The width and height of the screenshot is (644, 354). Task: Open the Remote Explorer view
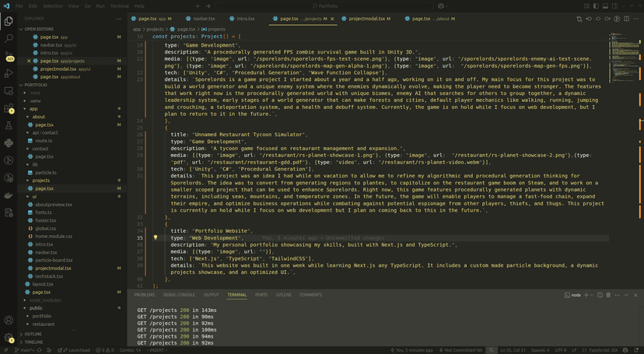pos(9,91)
